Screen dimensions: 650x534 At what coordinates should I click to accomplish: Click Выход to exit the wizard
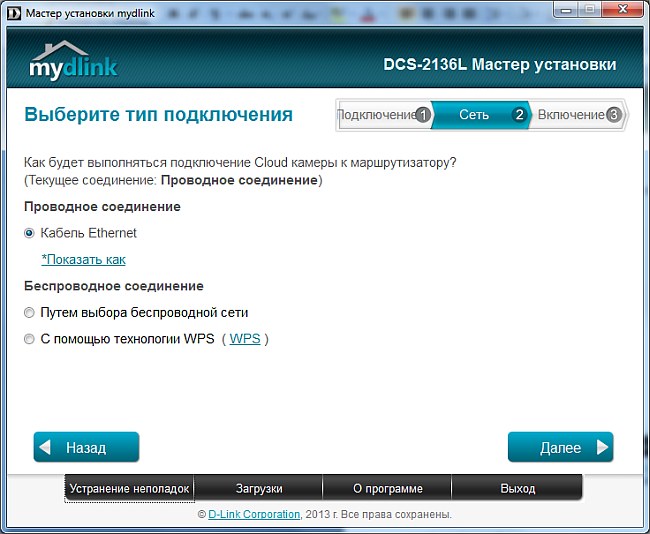click(517, 488)
